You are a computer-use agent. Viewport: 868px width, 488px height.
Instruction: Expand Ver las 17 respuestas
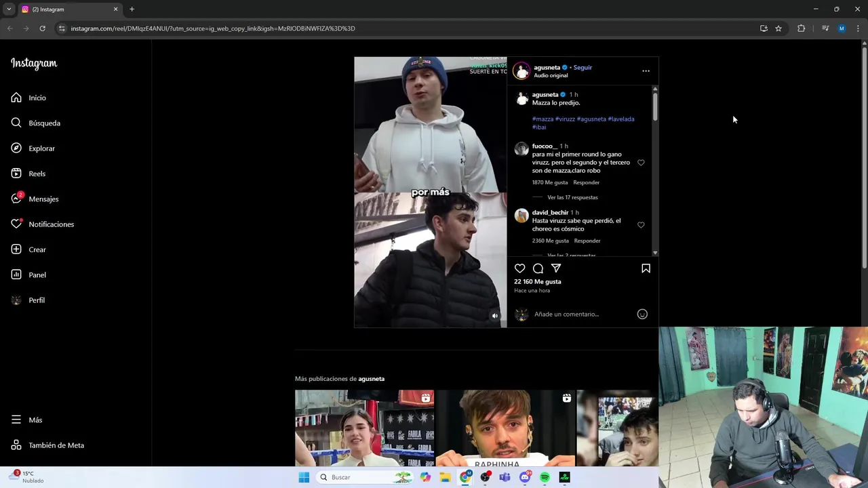coord(572,197)
